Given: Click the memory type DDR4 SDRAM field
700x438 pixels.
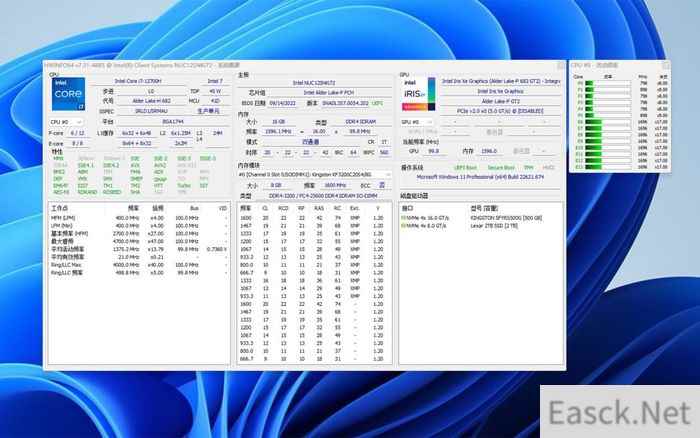Looking at the screenshot, I should [361, 121].
